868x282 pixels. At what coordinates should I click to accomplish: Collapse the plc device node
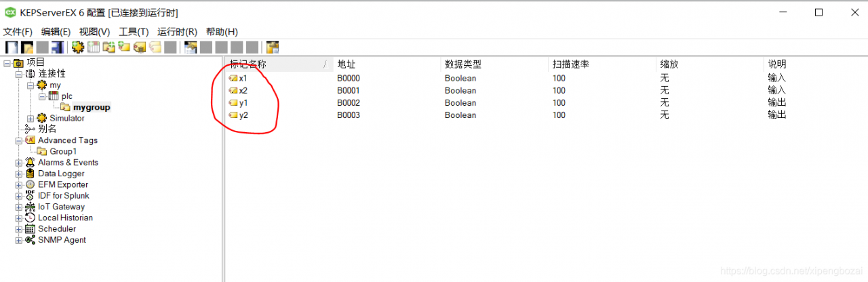(42, 96)
